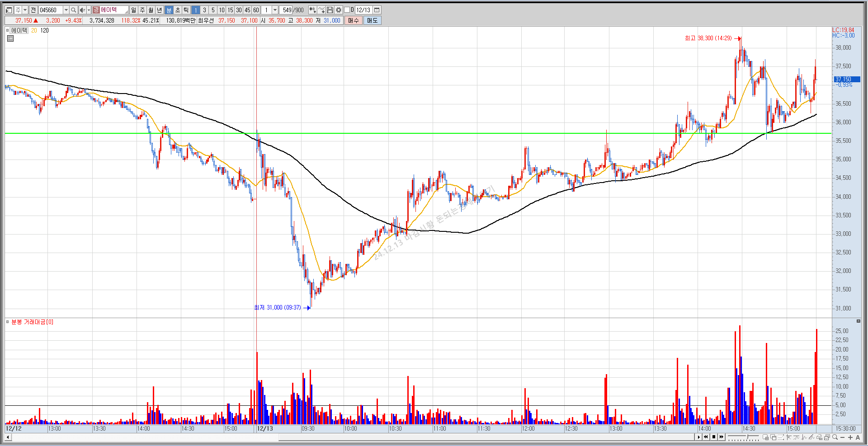Select the 월 (monthly) chart period
Viewport: 868px width, 446px height.
pos(151,10)
